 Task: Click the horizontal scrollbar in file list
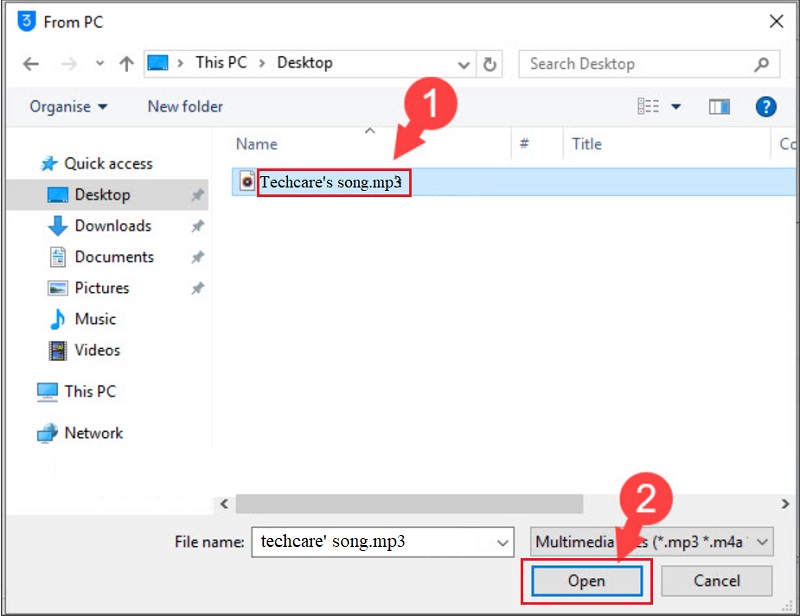(410, 505)
